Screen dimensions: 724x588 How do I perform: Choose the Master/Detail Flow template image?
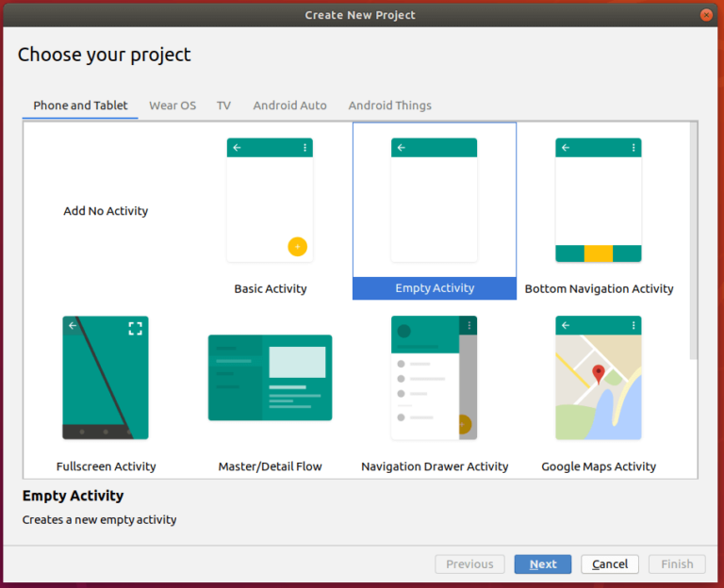pos(271,378)
